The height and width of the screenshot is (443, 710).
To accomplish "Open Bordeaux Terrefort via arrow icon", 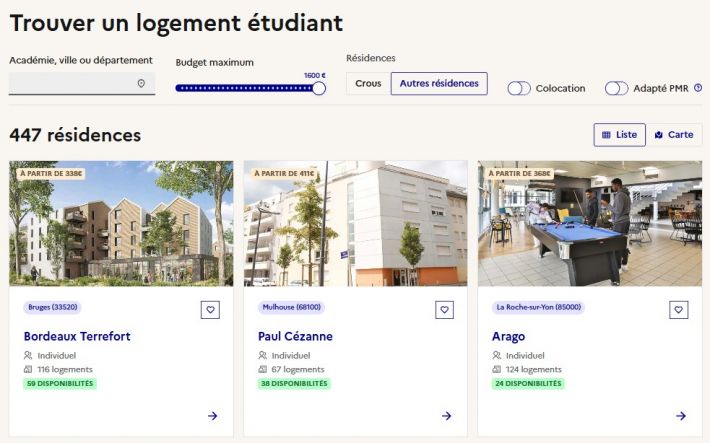I will coord(212,416).
